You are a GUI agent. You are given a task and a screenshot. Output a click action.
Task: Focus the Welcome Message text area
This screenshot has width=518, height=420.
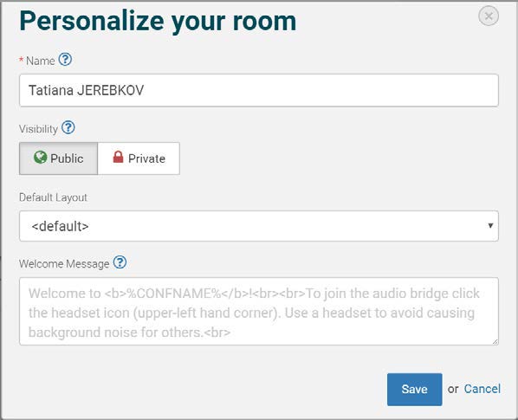pyautogui.click(x=259, y=312)
